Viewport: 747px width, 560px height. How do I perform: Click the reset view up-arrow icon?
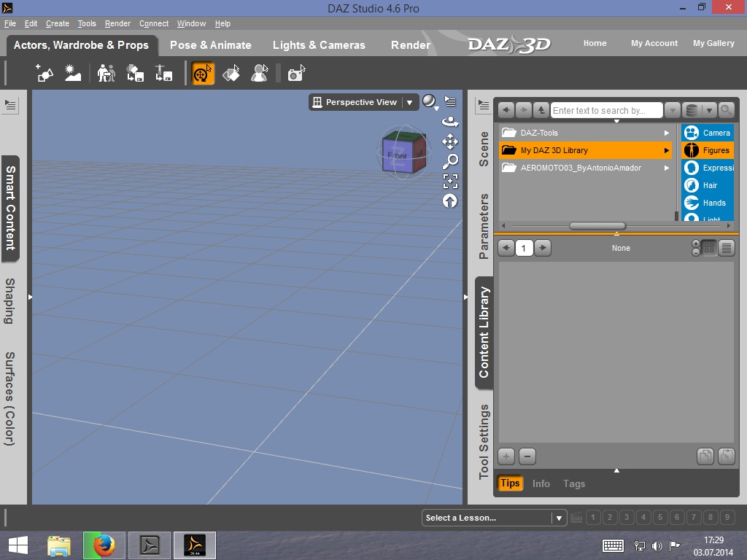click(x=449, y=201)
